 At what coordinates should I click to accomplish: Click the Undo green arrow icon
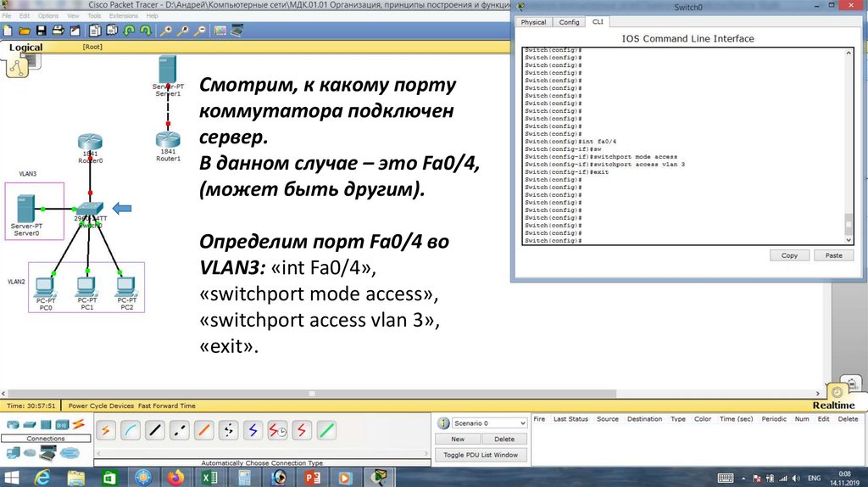[x=129, y=31]
